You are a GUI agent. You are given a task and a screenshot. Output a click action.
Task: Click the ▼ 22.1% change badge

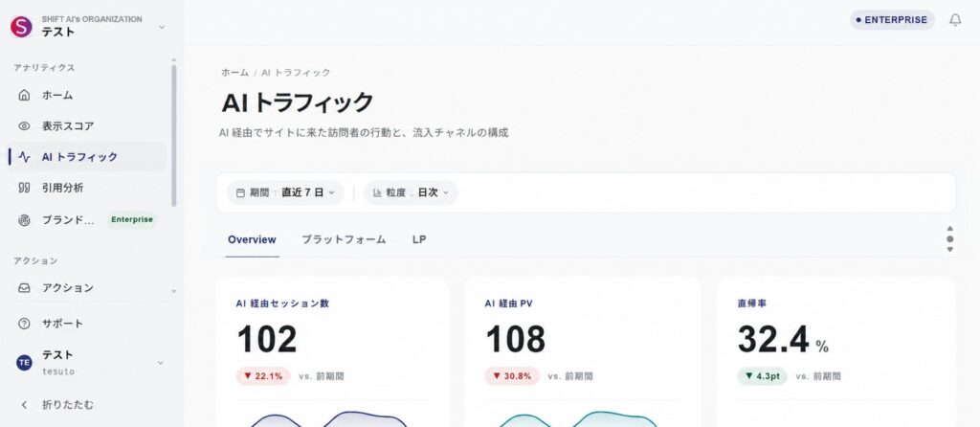click(x=263, y=376)
